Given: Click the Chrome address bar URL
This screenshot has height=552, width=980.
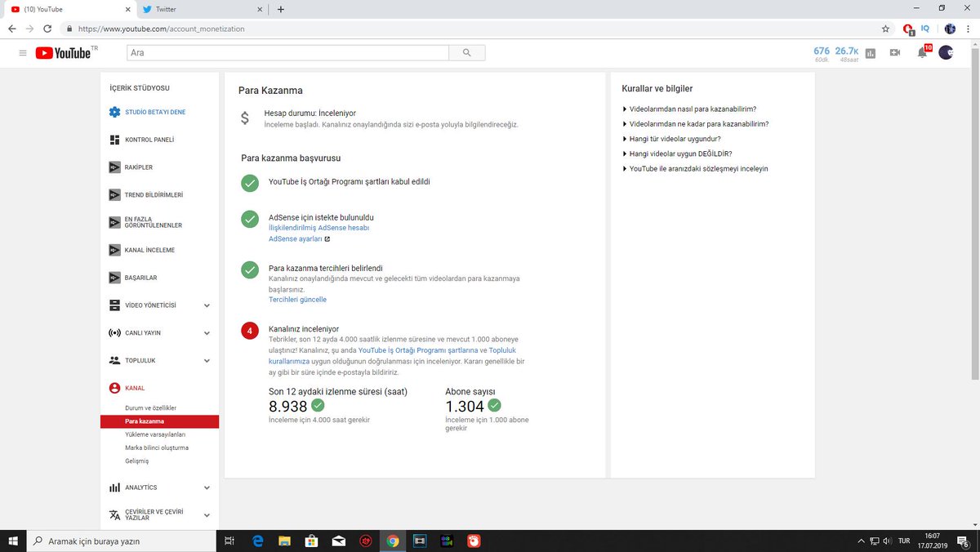Looking at the screenshot, I should [x=162, y=29].
